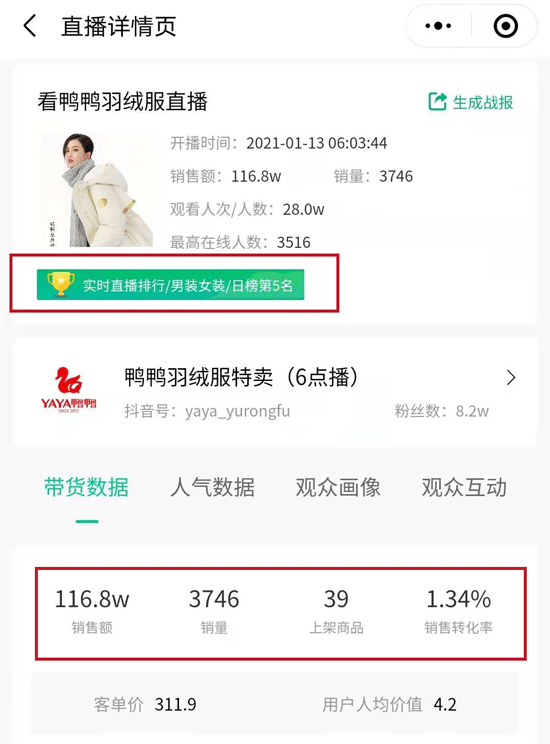This screenshot has height=744, width=550.
Task: Tap the 116.8w 销售额 stat
Action: tap(92, 611)
